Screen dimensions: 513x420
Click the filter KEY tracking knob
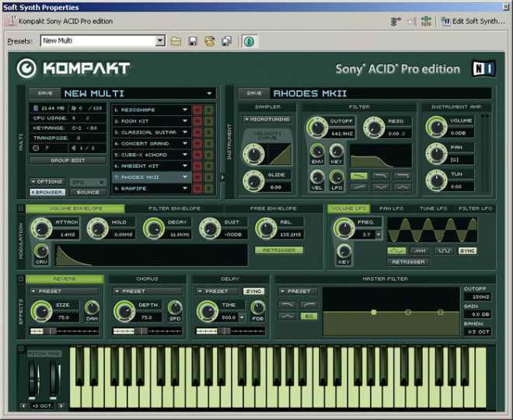click(x=336, y=151)
